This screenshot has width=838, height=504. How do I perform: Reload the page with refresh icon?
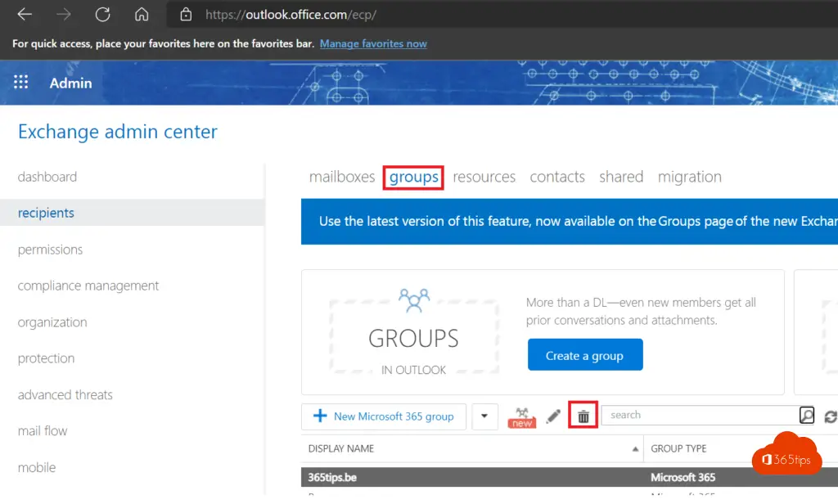(102, 15)
